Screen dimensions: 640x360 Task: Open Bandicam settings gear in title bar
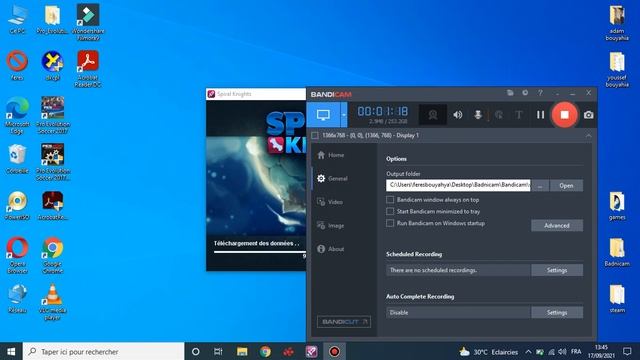click(525, 93)
